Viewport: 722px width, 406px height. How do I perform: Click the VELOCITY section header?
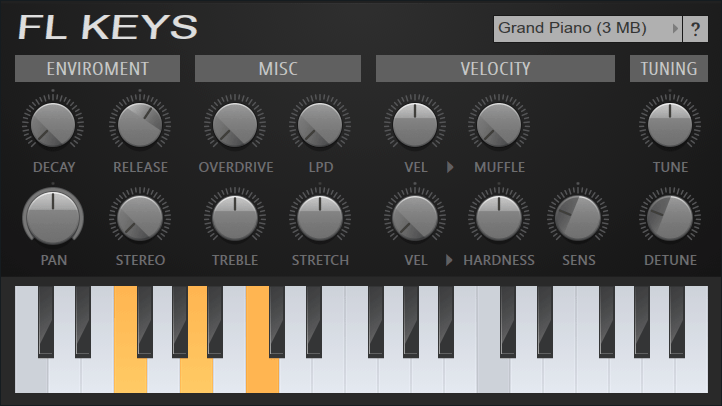click(495, 69)
